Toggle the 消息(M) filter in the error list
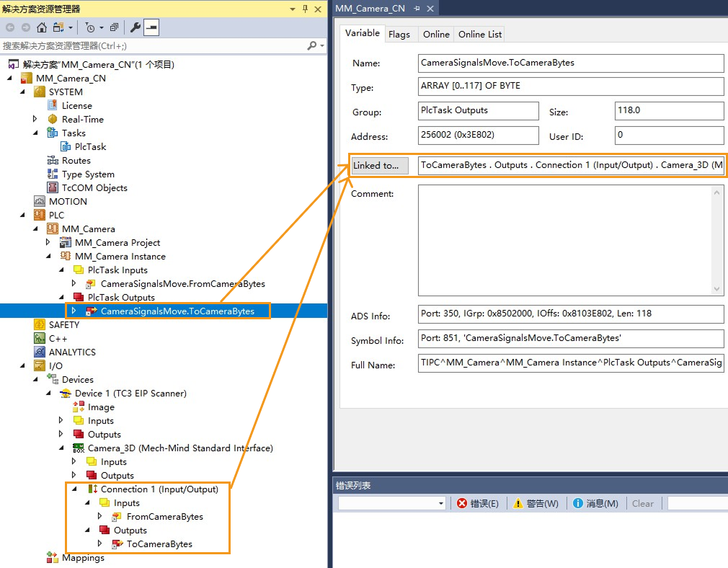This screenshot has width=728, height=568. pyautogui.click(x=596, y=503)
